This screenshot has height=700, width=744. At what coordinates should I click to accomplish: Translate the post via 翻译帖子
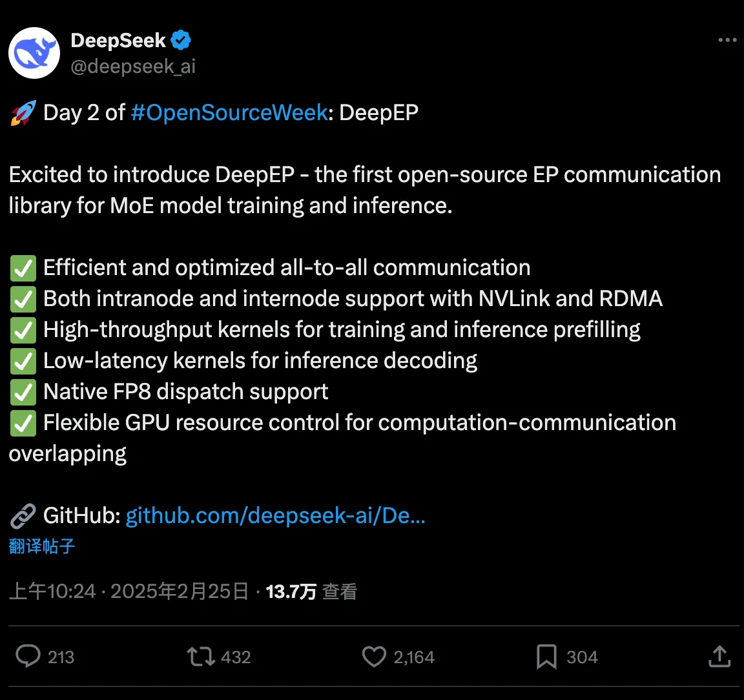click(41, 546)
